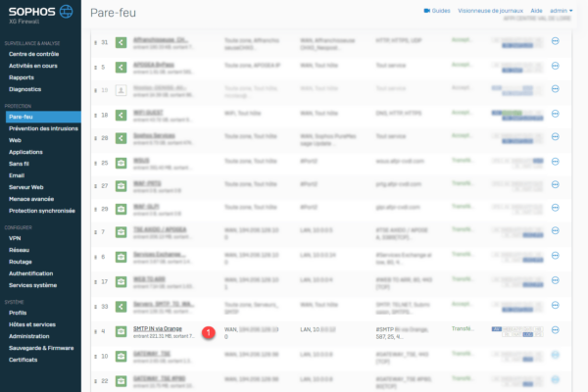Open more options for rule 5
The height and width of the screenshot is (392, 588).
[x=556, y=66]
